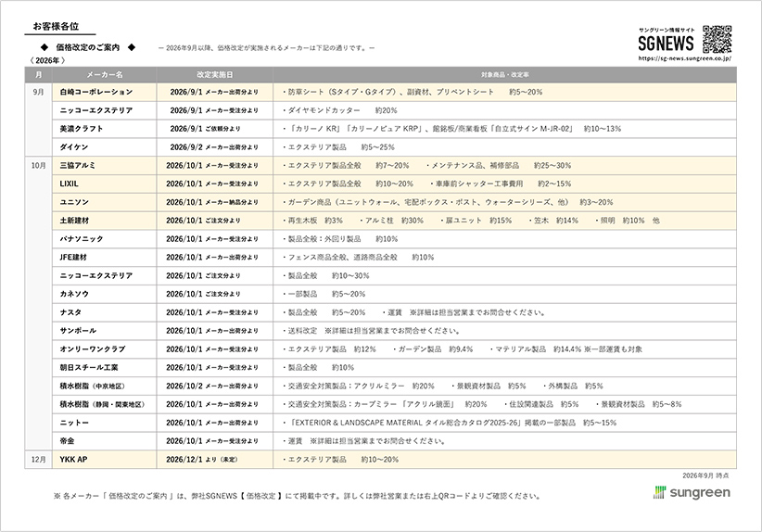
Task: Click YKK AP's エクステリア製品 約10〜20% entry
Action: click(340, 459)
